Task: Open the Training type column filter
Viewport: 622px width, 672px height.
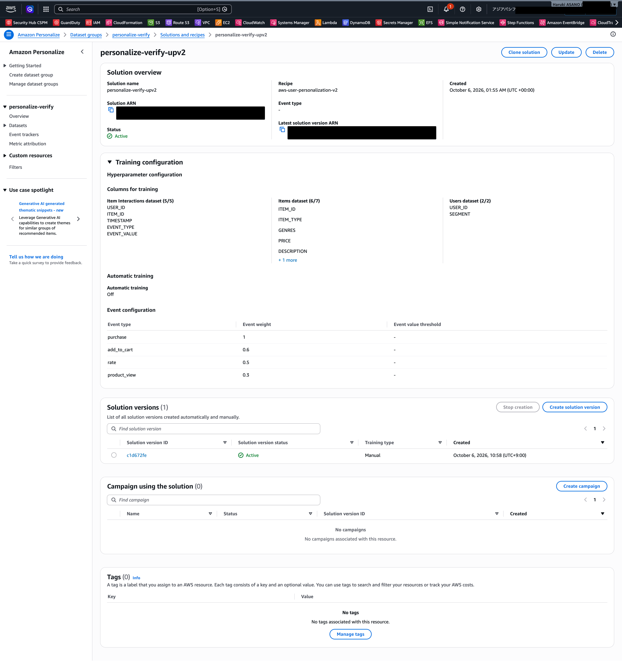Action: point(440,443)
